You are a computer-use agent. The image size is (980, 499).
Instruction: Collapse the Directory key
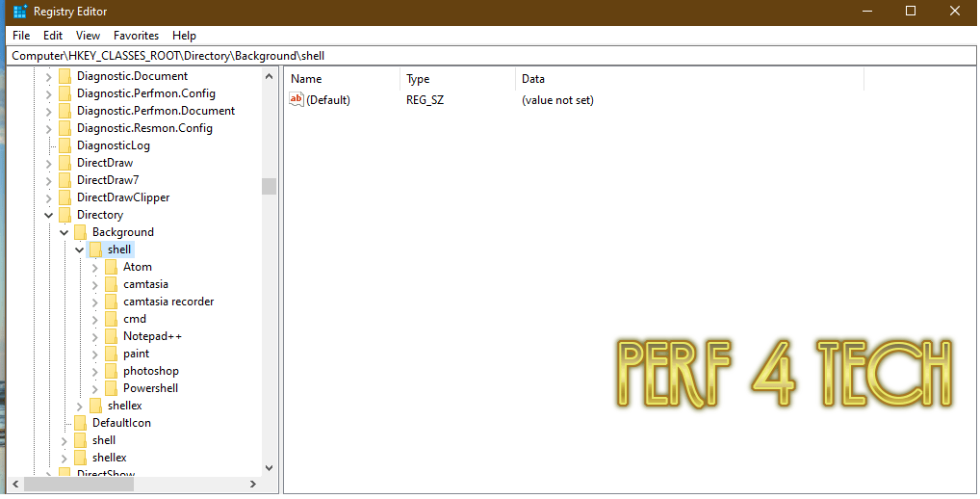tap(49, 216)
